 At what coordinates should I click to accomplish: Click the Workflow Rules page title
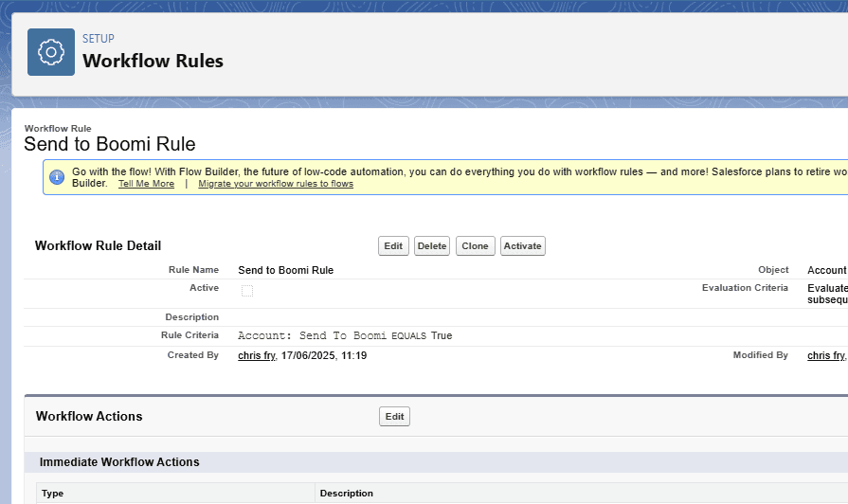153,62
